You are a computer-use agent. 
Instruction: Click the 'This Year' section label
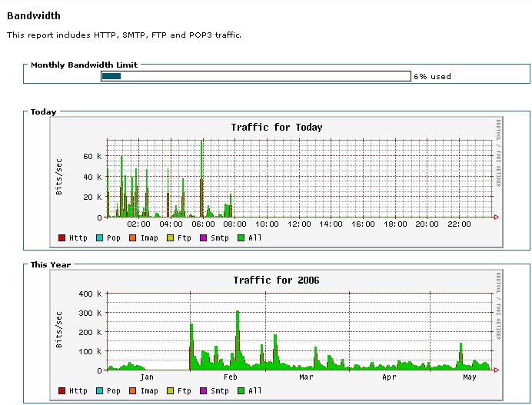pos(50,265)
